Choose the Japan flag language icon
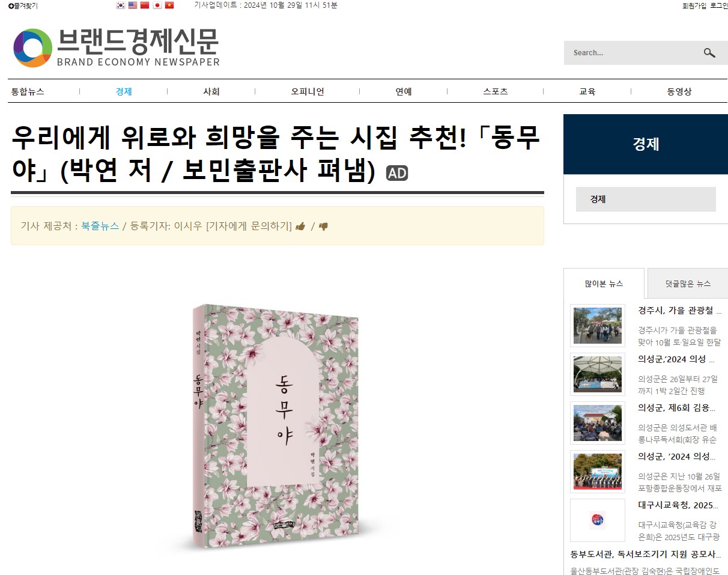The width and height of the screenshot is (728, 575). (x=157, y=5)
